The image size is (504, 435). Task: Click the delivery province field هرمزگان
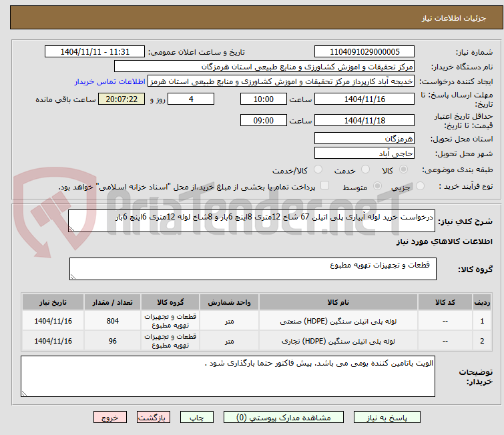pos(364,139)
